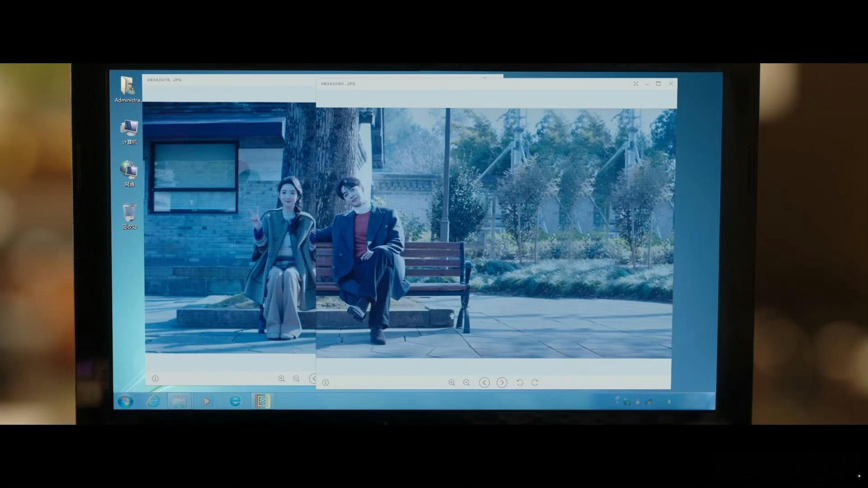Zoom out in the back viewer window
Viewport: 868px width, 488px height.
296,379
